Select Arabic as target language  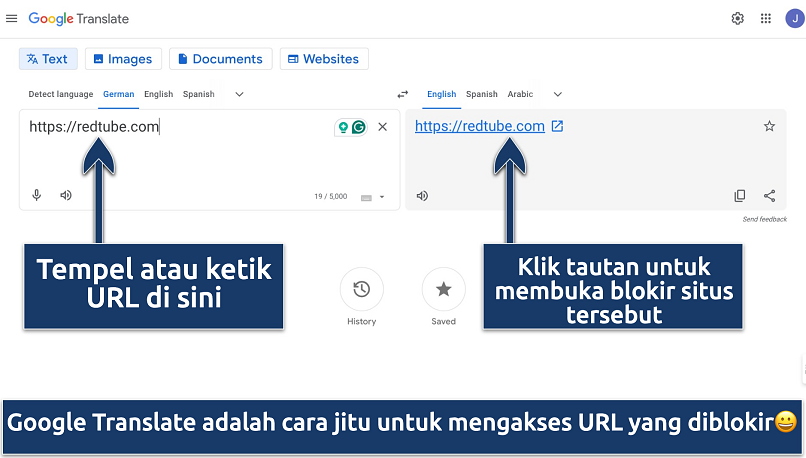pyautogui.click(x=520, y=94)
